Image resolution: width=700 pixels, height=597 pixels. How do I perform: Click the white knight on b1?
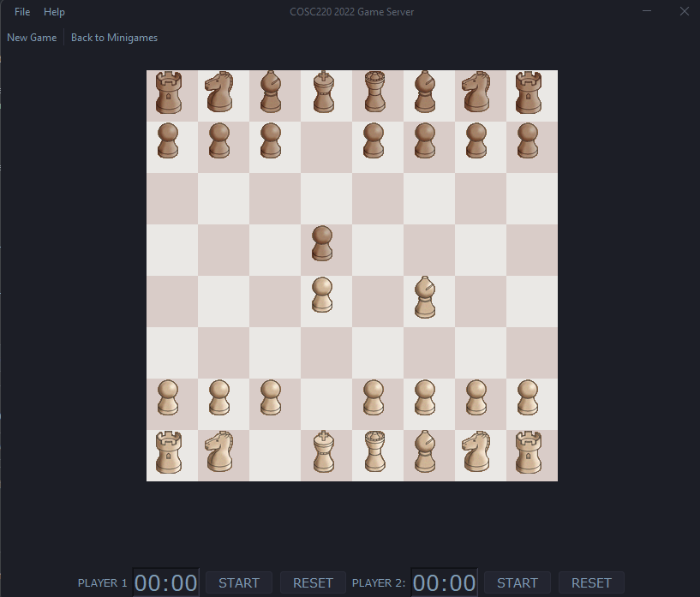tap(222, 454)
